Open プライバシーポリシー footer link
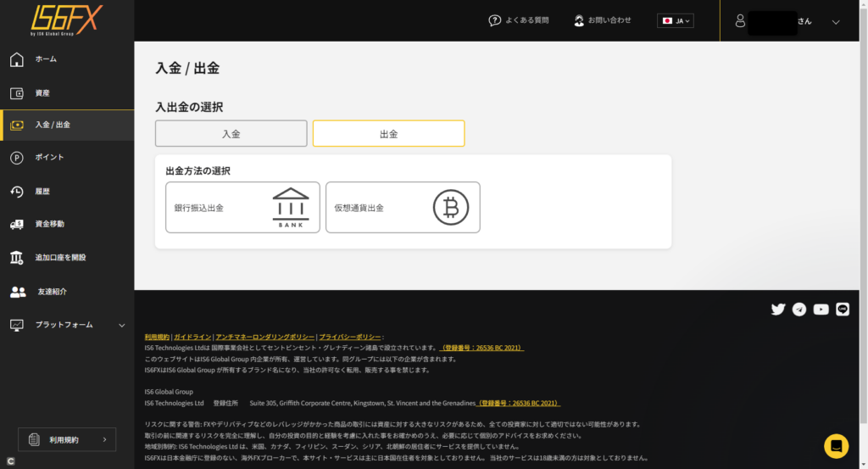 tap(350, 337)
